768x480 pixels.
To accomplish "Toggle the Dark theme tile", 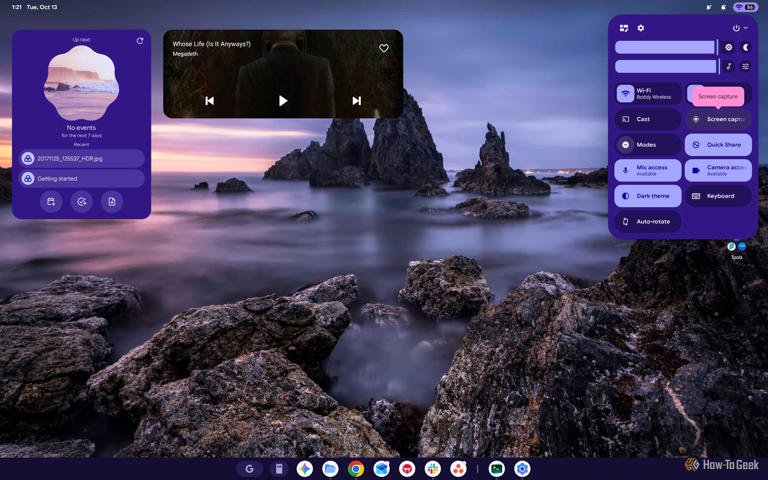I will [648, 195].
